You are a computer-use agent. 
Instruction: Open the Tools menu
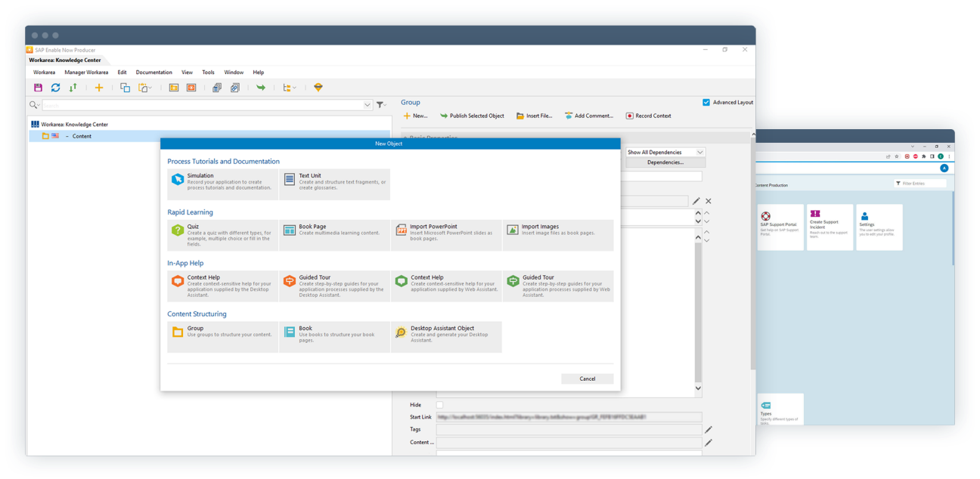point(208,73)
